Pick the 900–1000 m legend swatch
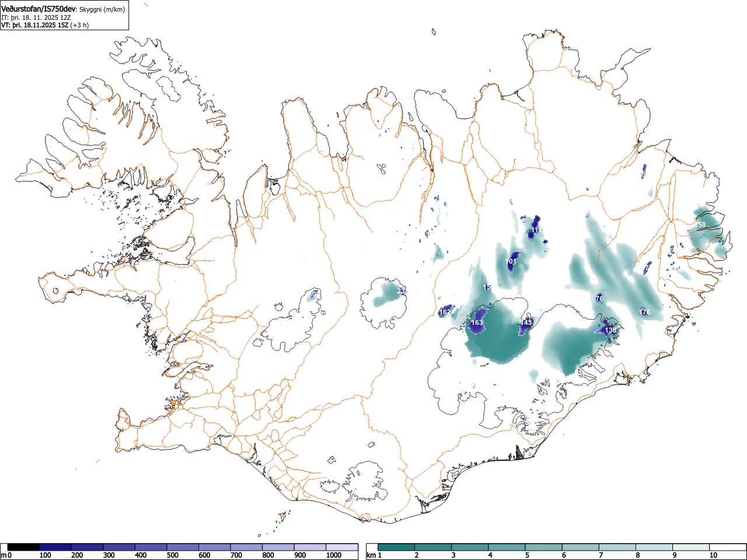Screen dimensions: 747x560 [x=310, y=547]
